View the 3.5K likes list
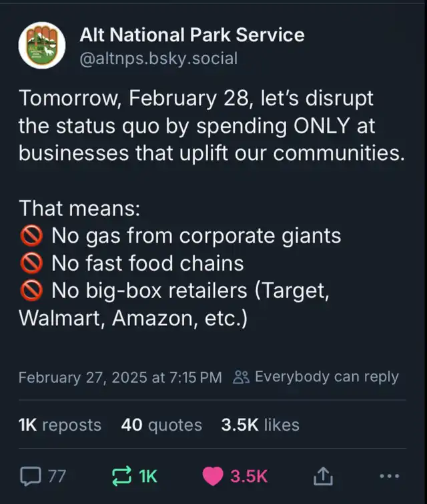Image resolution: width=427 pixels, height=504 pixels. click(x=260, y=425)
